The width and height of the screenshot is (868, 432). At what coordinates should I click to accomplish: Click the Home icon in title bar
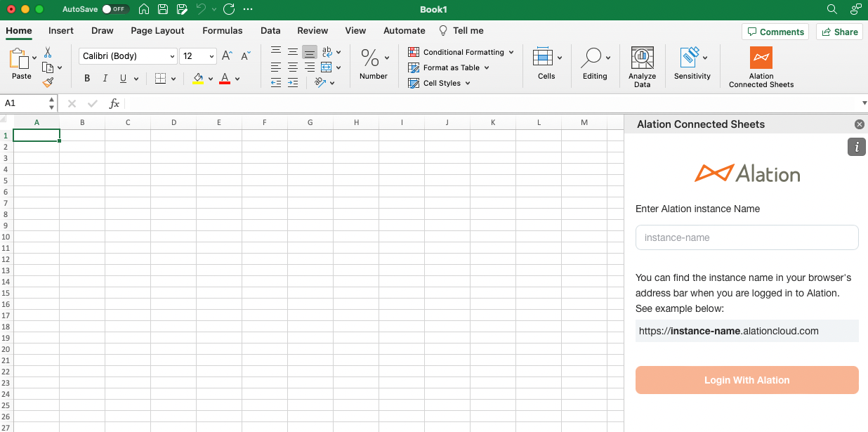click(x=144, y=9)
